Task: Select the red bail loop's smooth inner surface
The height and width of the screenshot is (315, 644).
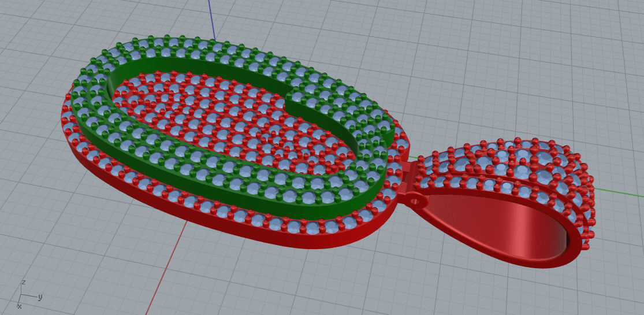Action: 499,226
